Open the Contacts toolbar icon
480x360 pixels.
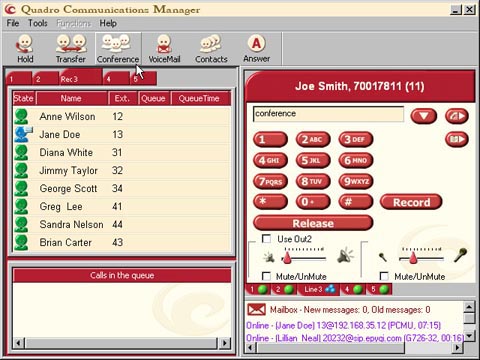(x=211, y=49)
